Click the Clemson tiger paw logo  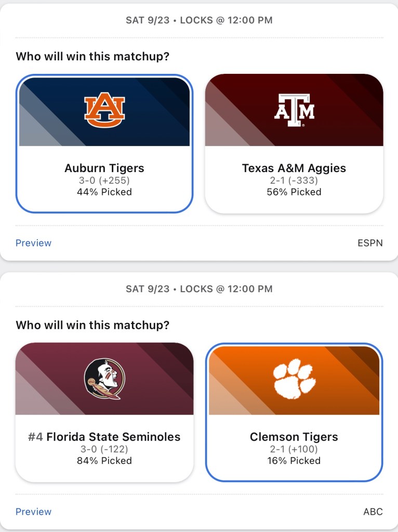coord(294,379)
